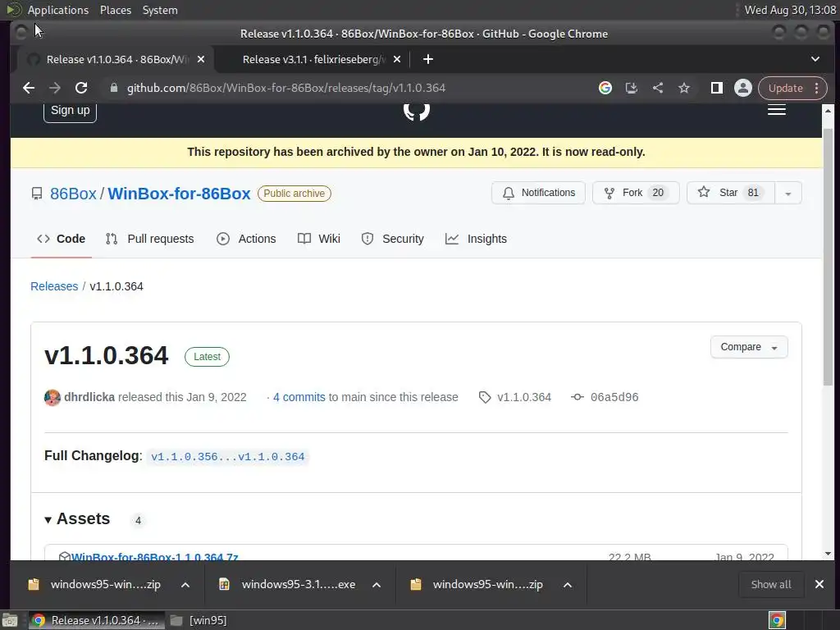Screen dimensions: 840x630
Task: Open the Security tab
Action: tap(393, 239)
